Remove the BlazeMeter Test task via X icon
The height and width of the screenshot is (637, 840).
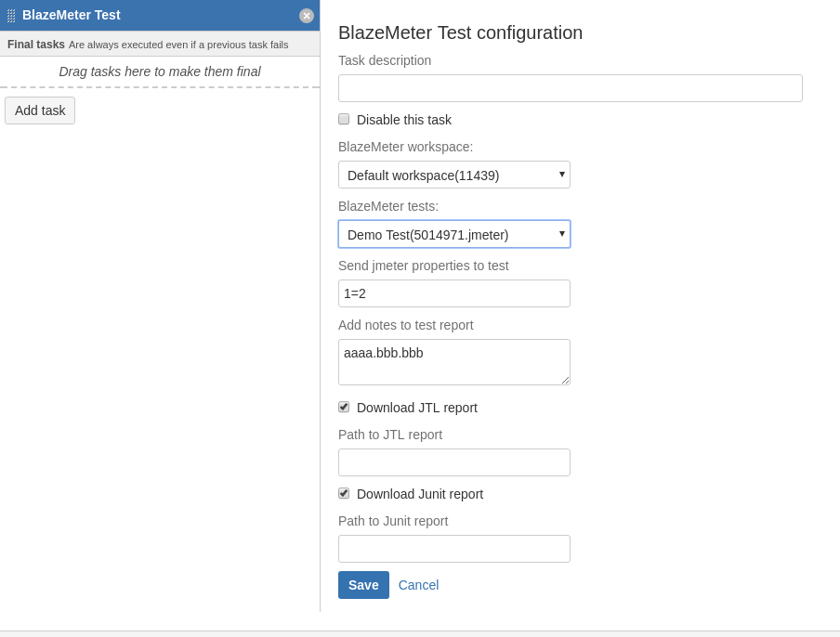[307, 16]
